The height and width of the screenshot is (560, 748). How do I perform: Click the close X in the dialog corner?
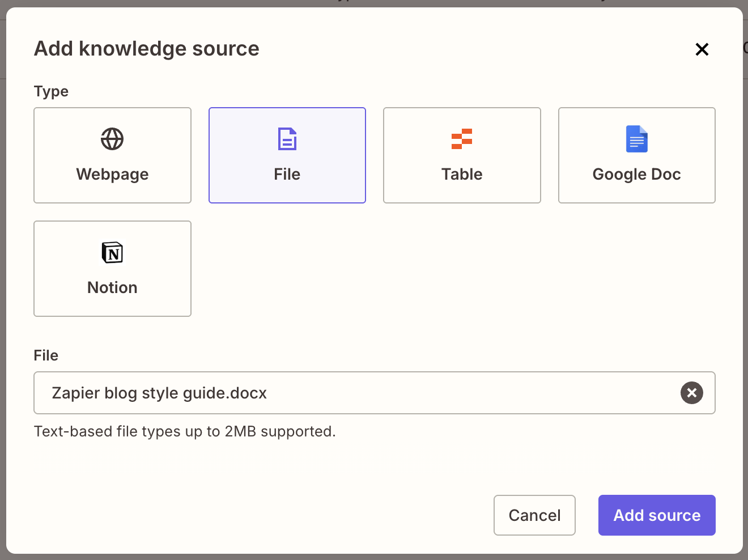[x=702, y=49]
